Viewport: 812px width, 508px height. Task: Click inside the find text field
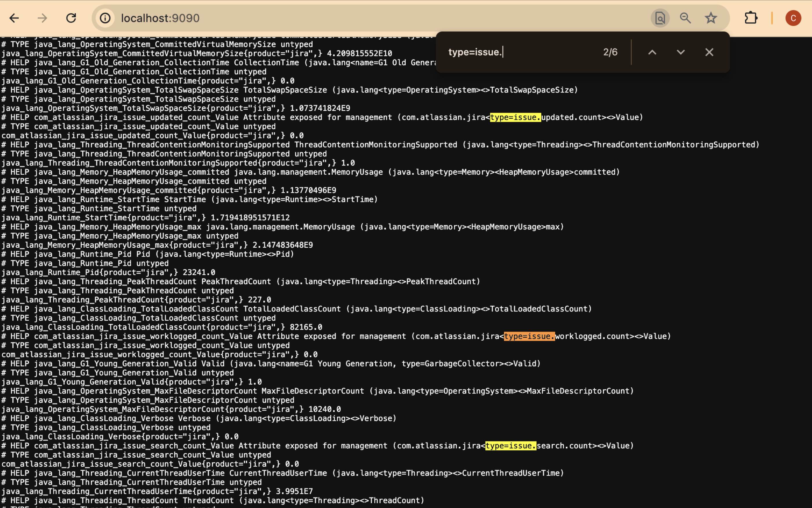[517, 52]
